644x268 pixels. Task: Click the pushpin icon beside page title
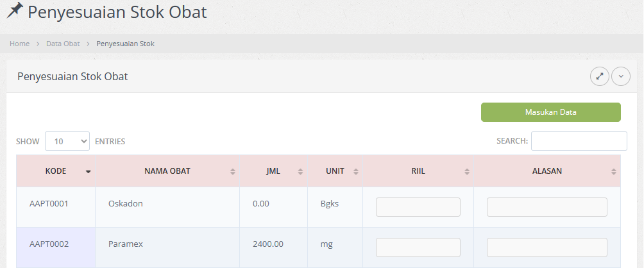point(14,11)
